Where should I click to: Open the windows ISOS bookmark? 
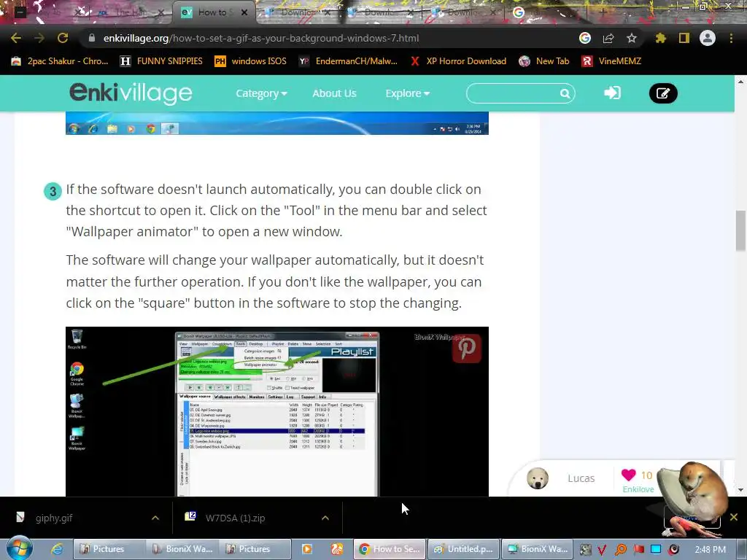point(251,61)
